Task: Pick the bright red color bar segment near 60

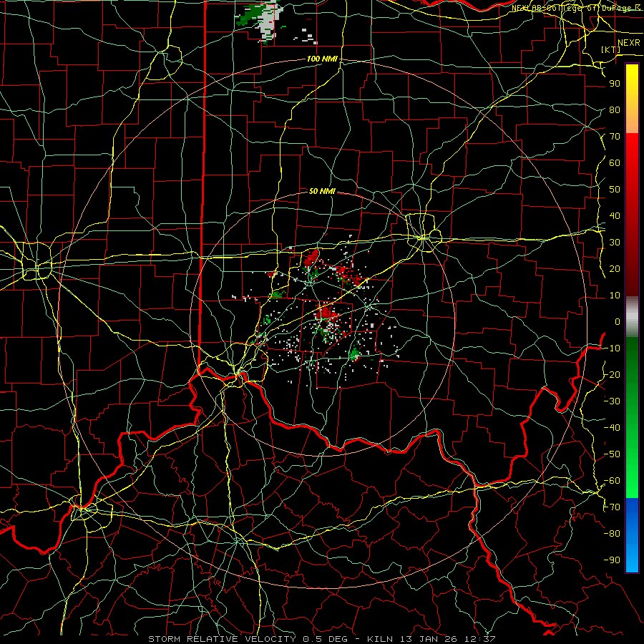Action: tap(632, 162)
